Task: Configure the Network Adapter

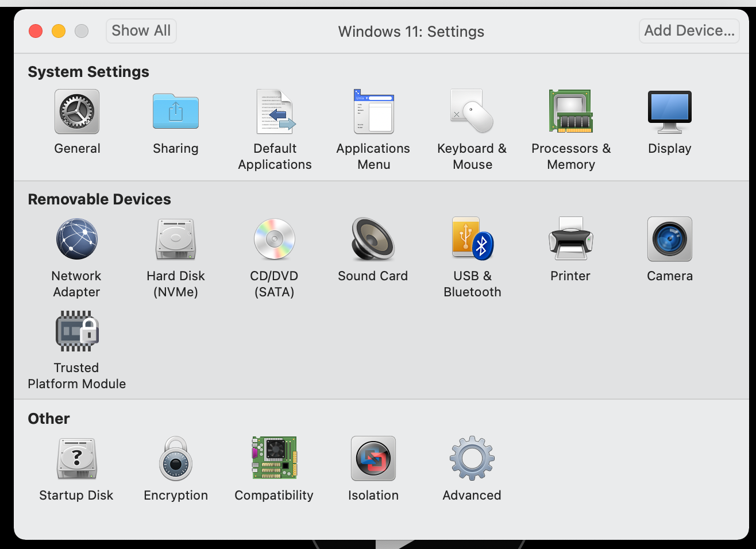Action: click(77, 239)
